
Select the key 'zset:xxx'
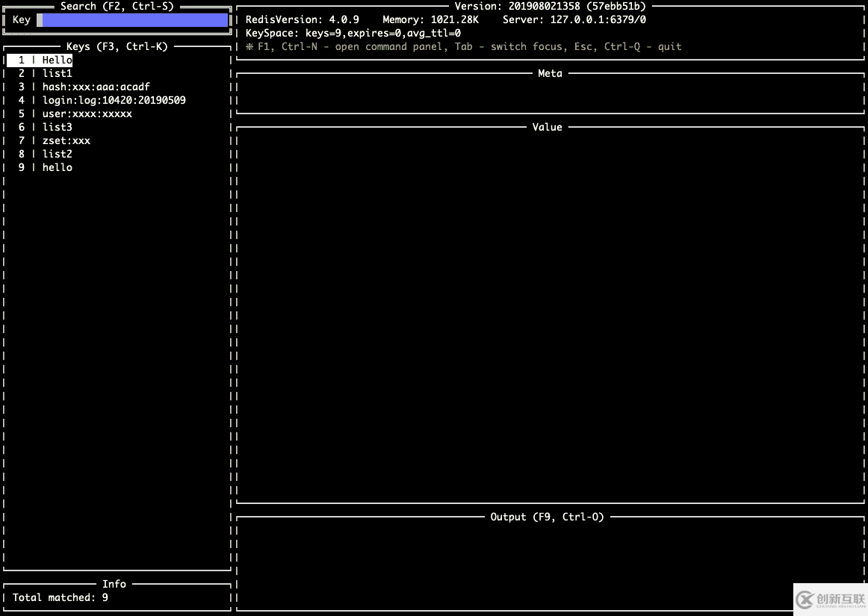click(x=66, y=140)
